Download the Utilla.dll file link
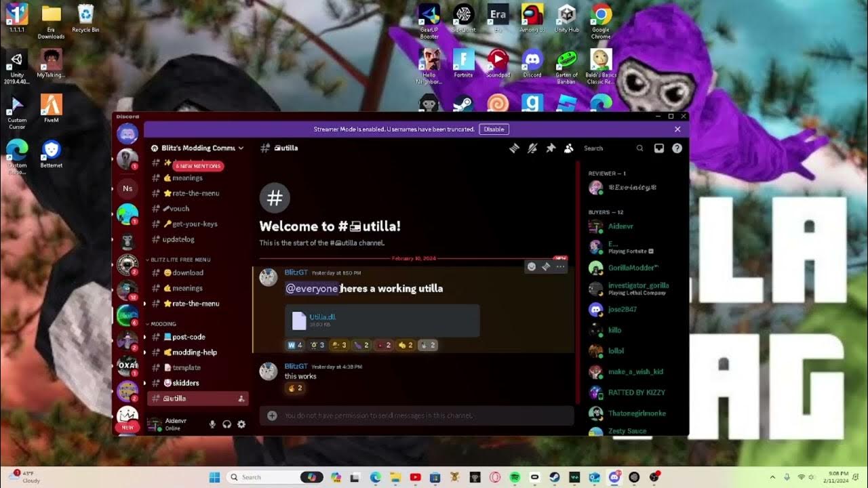Screen dimensions: 868x488 (322, 317)
